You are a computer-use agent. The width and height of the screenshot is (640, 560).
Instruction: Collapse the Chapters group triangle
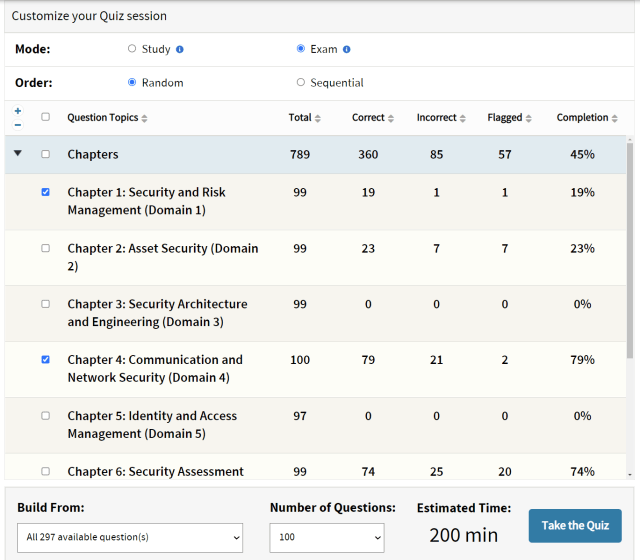[x=17, y=154]
